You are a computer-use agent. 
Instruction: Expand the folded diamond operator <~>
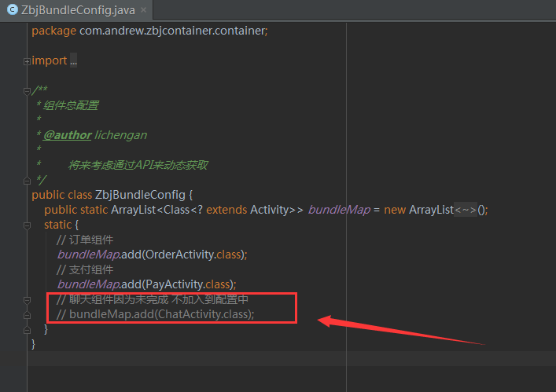(466, 210)
